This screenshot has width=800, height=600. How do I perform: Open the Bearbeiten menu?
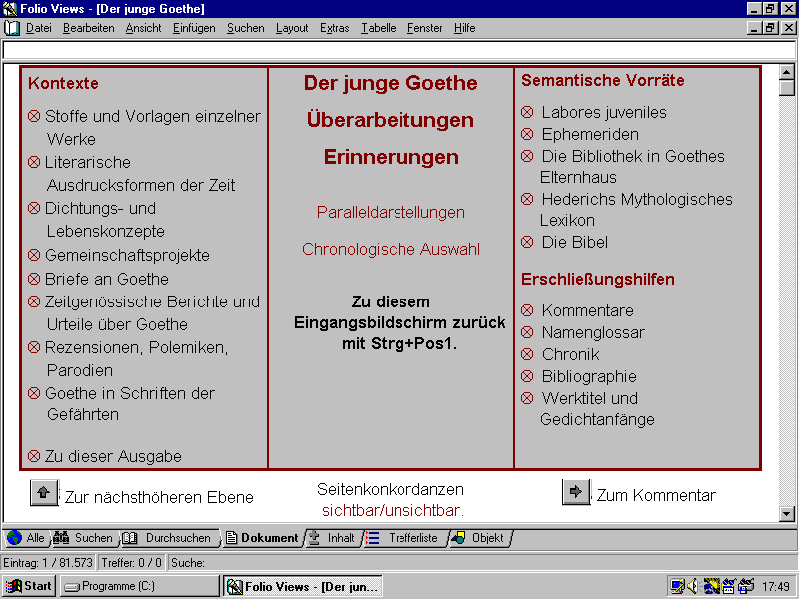pos(89,28)
